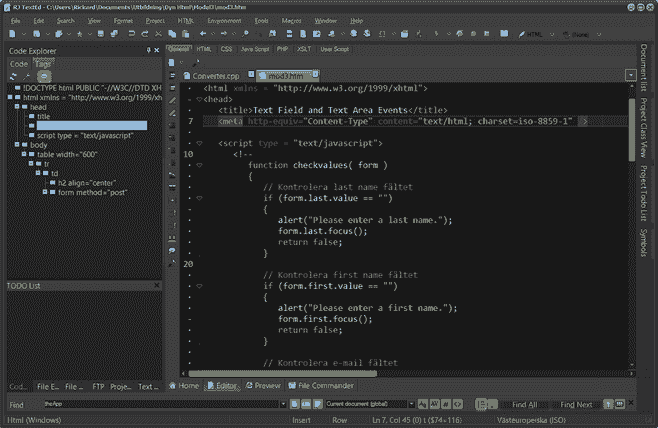This screenshot has height=428, width=658.
Task: Open the HTML syntax dropdown arrow
Action: click(552, 34)
